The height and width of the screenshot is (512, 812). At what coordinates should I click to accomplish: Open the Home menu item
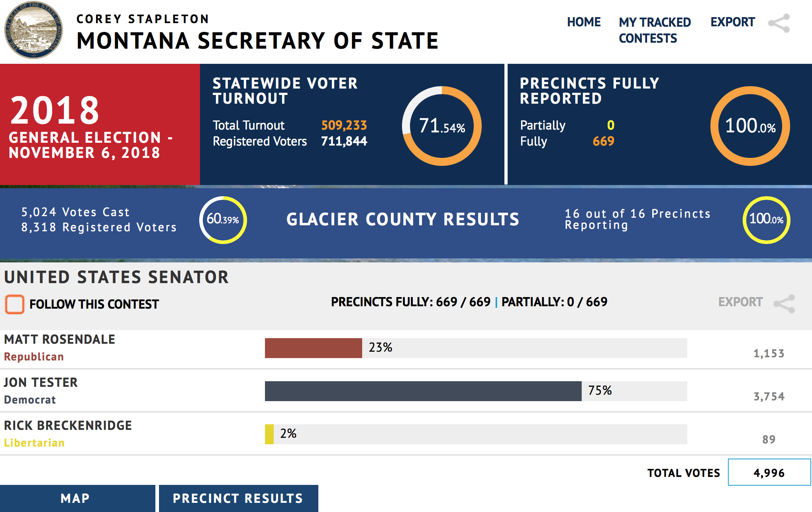pyautogui.click(x=584, y=22)
